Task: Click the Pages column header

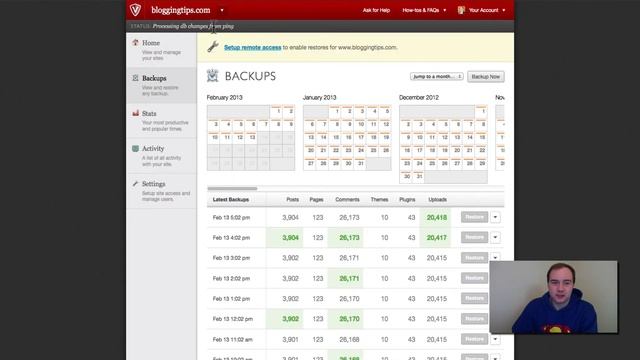Action: coord(316,200)
